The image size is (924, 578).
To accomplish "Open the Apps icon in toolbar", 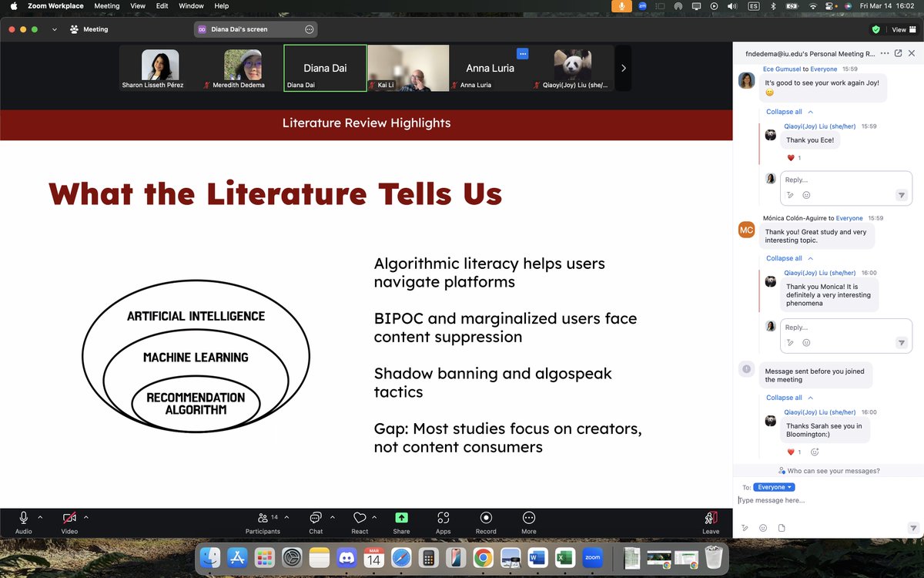I will click(x=443, y=518).
